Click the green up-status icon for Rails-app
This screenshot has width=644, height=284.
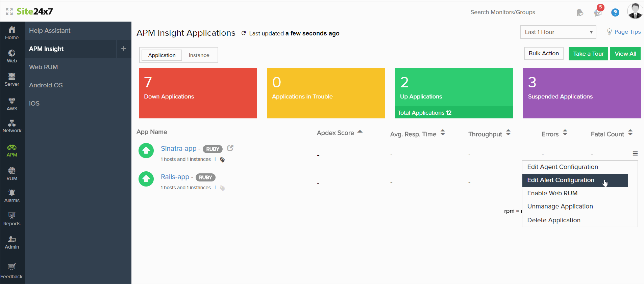146,179
